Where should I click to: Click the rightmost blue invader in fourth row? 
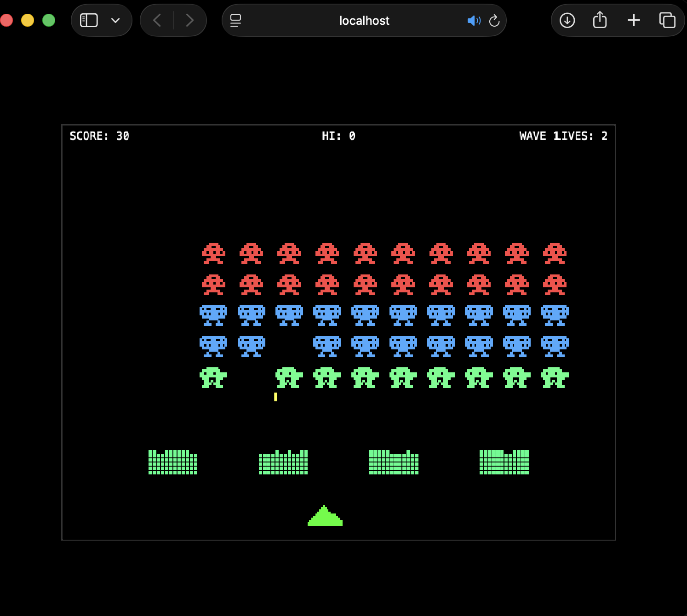(x=555, y=347)
